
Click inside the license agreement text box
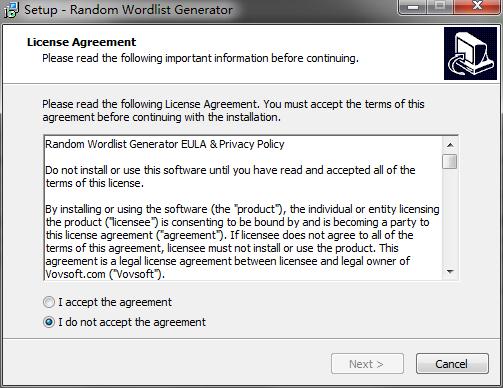click(x=243, y=208)
